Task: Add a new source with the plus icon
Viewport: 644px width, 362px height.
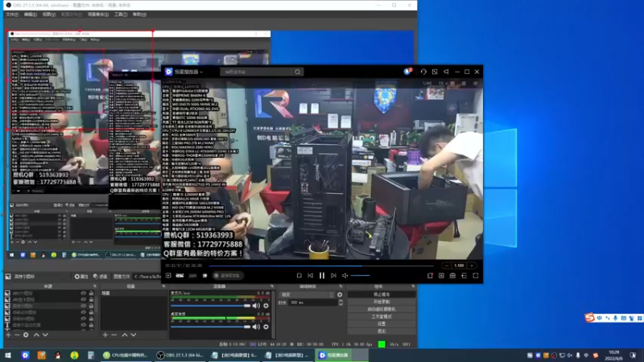Action: point(8,335)
